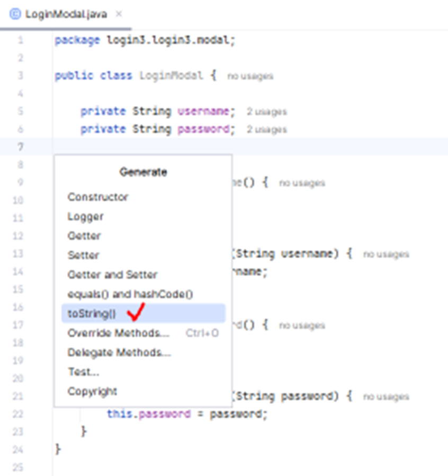Switch to the LoginModal.java tab
448x476 pixels.
pyautogui.click(x=66, y=14)
